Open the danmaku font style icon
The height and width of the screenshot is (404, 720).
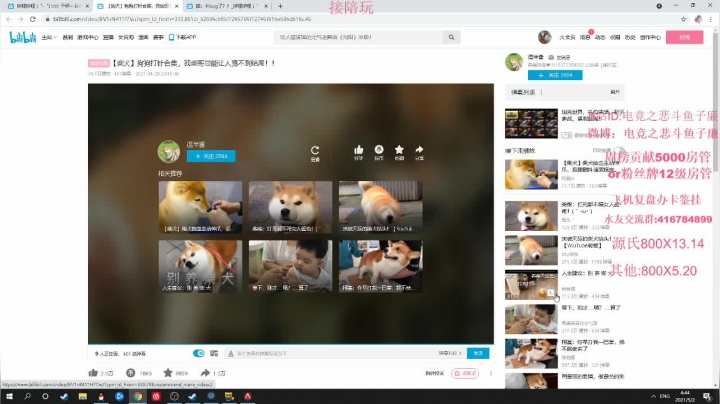click(231, 353)
